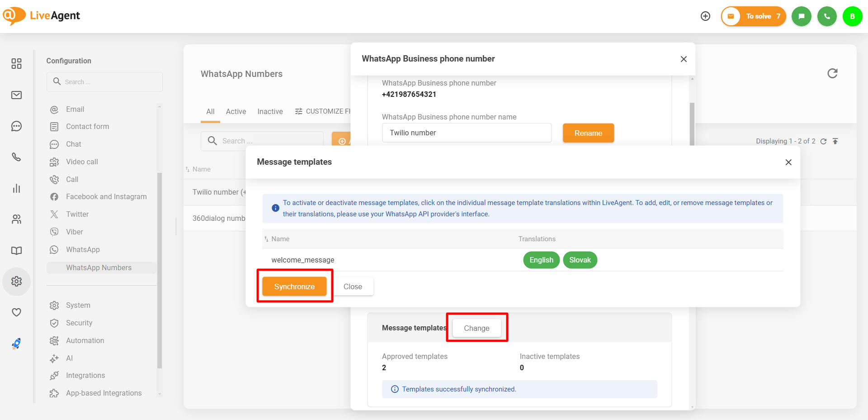This screenshot has height=420, width=868.
Task: Click the dialog's vertical scrollbar
Action: click(x=692, y=122)
